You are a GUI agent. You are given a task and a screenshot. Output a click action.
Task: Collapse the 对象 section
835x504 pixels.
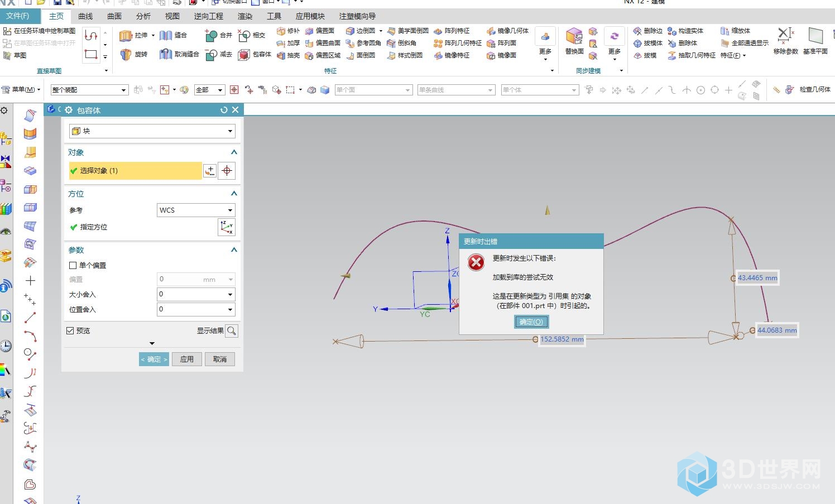234,152
